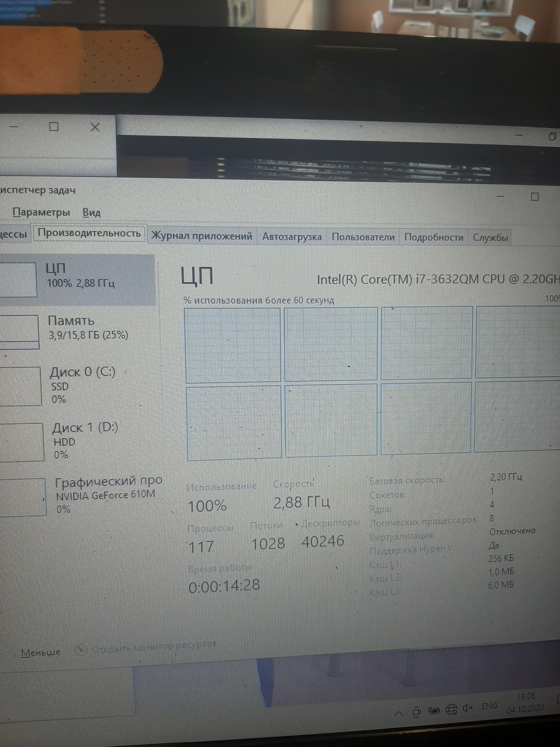Select Память 3,9/15,8 ГБ in sidebar
560x747 pixels.
pos(78,332)
